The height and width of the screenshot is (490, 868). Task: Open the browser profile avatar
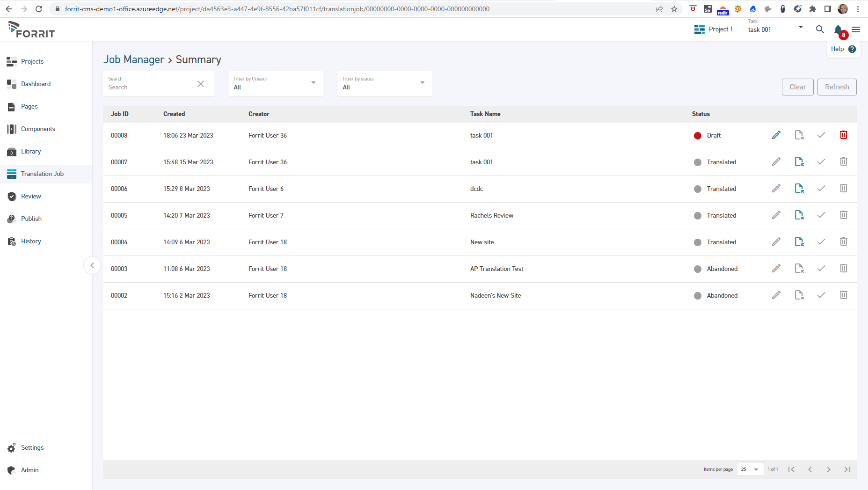pos(843,9)
